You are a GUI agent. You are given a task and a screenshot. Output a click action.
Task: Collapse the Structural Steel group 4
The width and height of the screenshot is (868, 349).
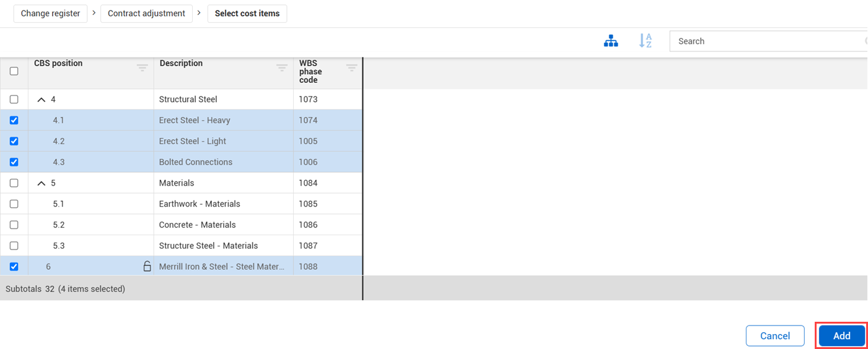(42, 100)
